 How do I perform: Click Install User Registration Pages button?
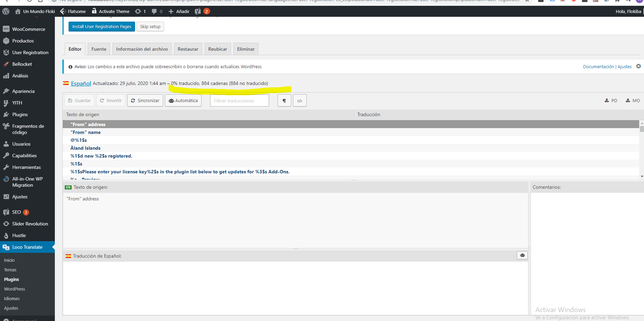[101, 26]
